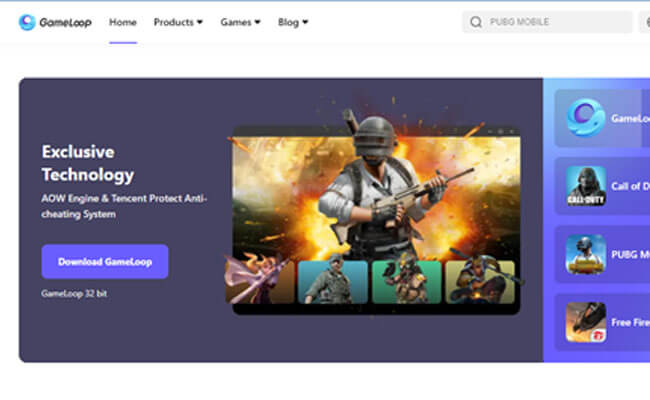Open the Call of D... list entry label
Viewport: 650px width, 400px height.
630,186
